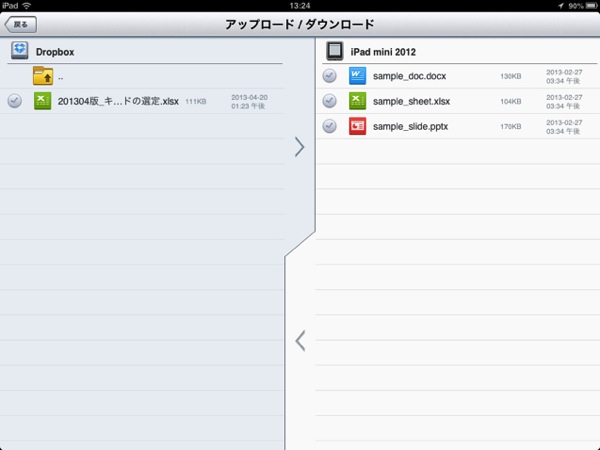600x450 pixels.
Task: Click the 111KB size value
Action: click(196, 102)
